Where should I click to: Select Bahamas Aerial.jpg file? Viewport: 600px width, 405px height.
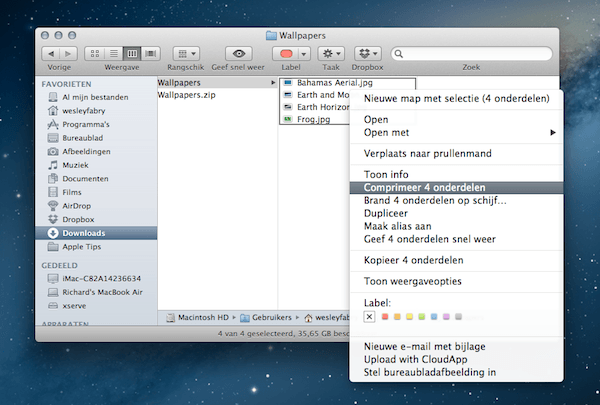pyautogui.click(x=335, y=83)
